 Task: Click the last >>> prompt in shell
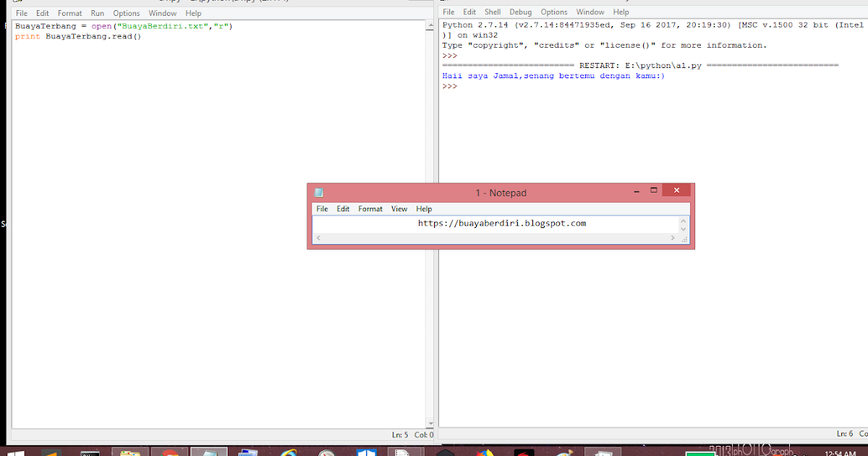(449, 86)
